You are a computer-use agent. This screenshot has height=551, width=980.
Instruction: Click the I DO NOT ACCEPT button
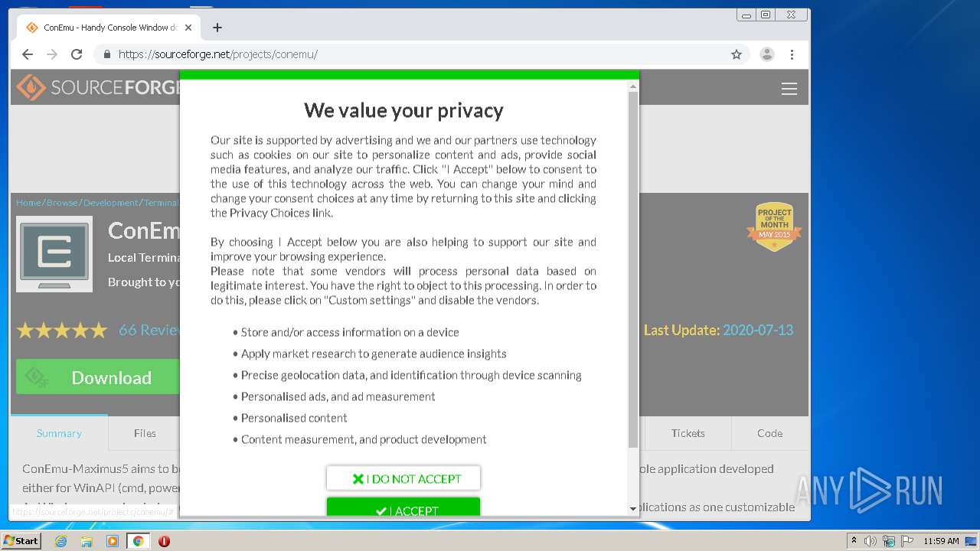point(403,478)
